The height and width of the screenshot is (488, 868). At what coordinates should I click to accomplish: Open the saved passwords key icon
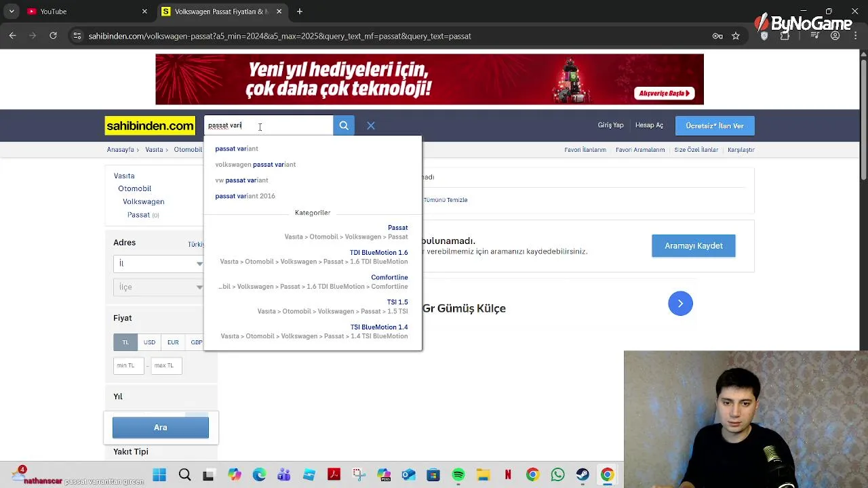(x=717, y=36)
